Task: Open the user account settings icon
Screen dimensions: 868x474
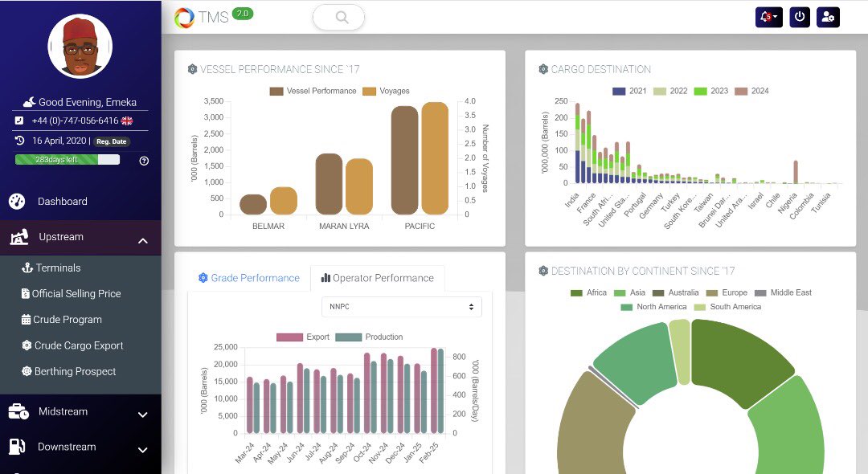Action: point(829,17)
